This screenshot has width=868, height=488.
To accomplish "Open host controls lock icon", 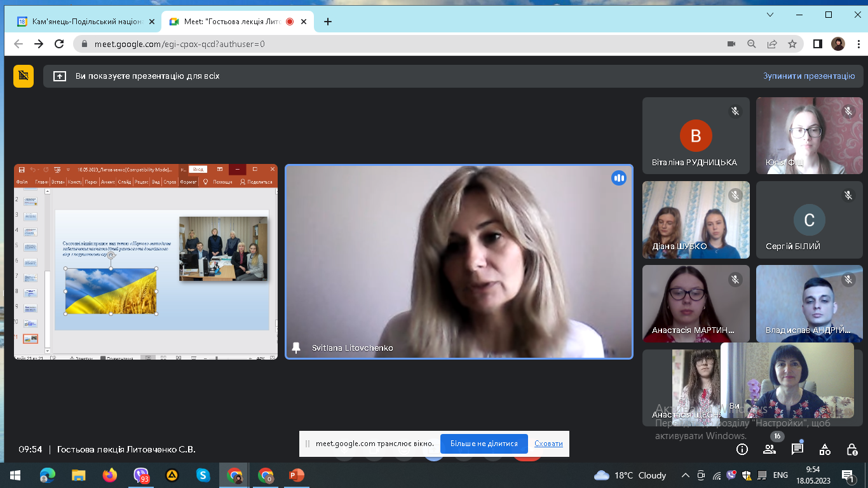I will tap(852, 449).
